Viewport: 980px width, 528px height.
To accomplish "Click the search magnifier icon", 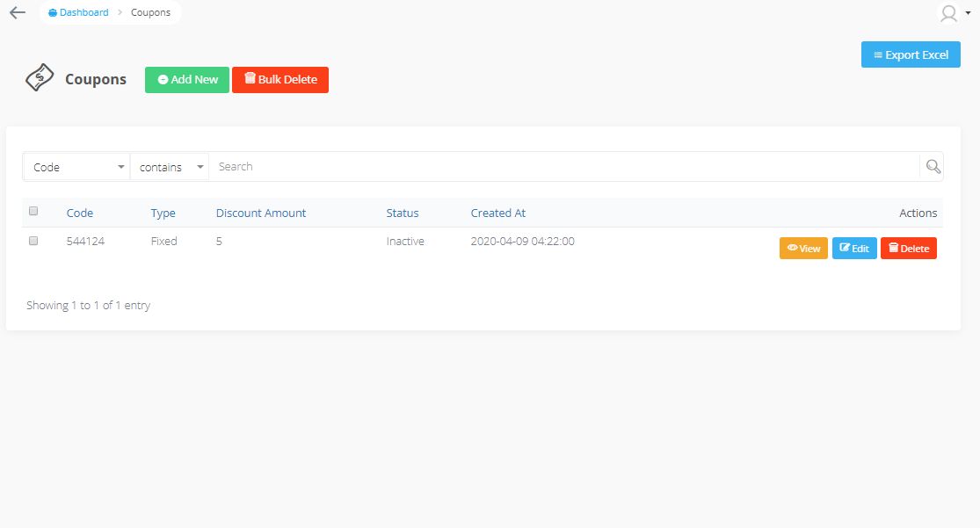I will tap(933, 167).
